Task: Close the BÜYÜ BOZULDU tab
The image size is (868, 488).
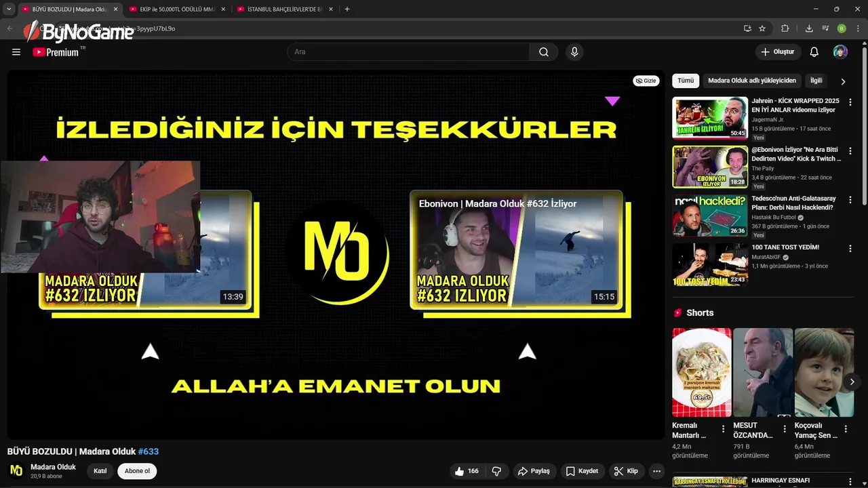Action: 115,9
